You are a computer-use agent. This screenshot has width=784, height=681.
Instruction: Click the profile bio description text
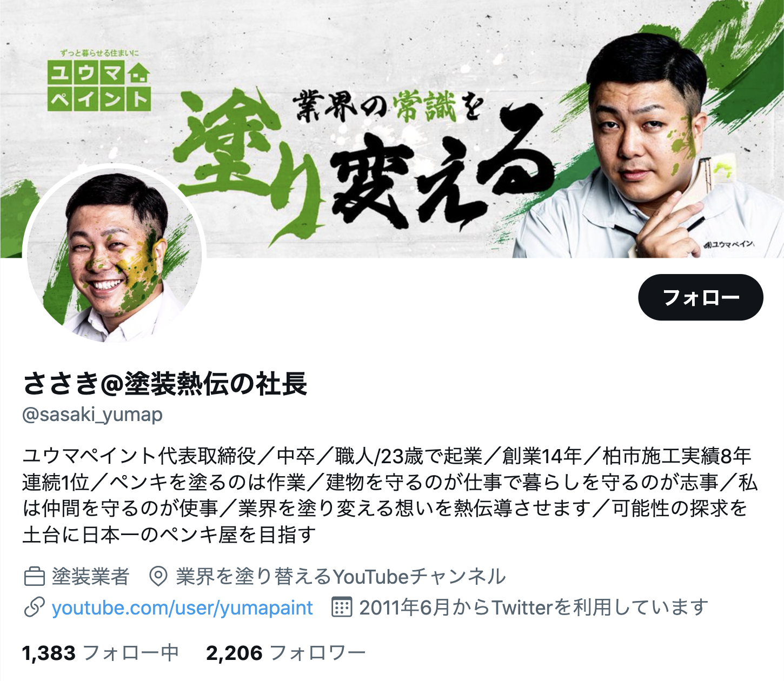[390, 495]
